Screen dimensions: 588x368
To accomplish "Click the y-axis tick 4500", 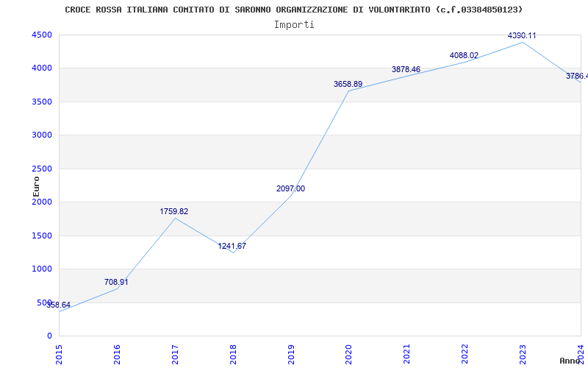I will [43, 35].
